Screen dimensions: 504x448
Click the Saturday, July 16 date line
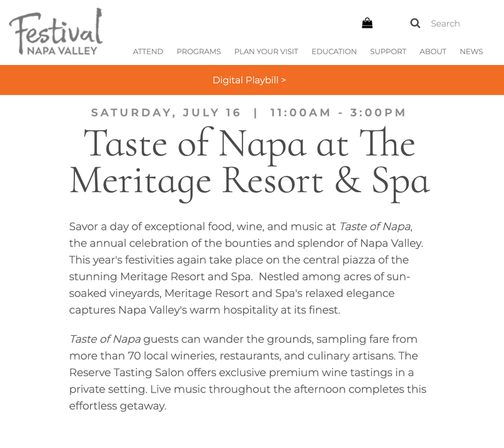[x=166, y=113]
